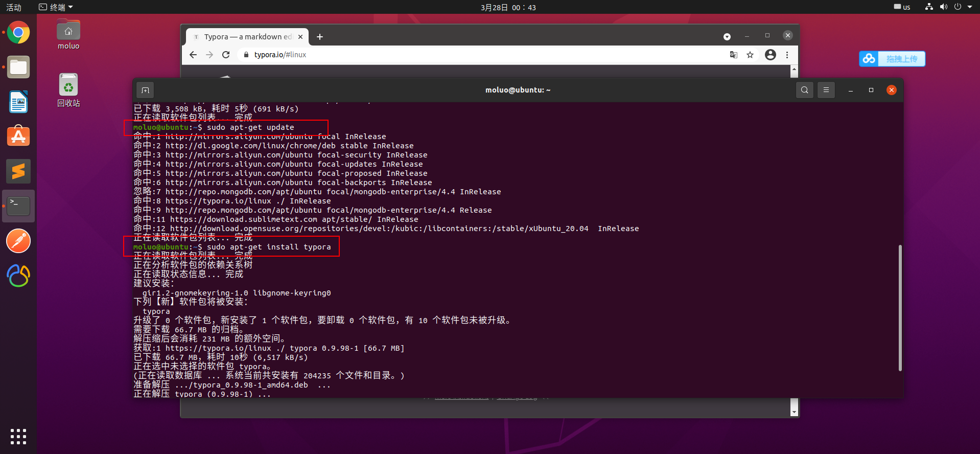The image size is (980, 454).
Task: Open the 终端 app menu in top bar
Action: coord(56,7)
